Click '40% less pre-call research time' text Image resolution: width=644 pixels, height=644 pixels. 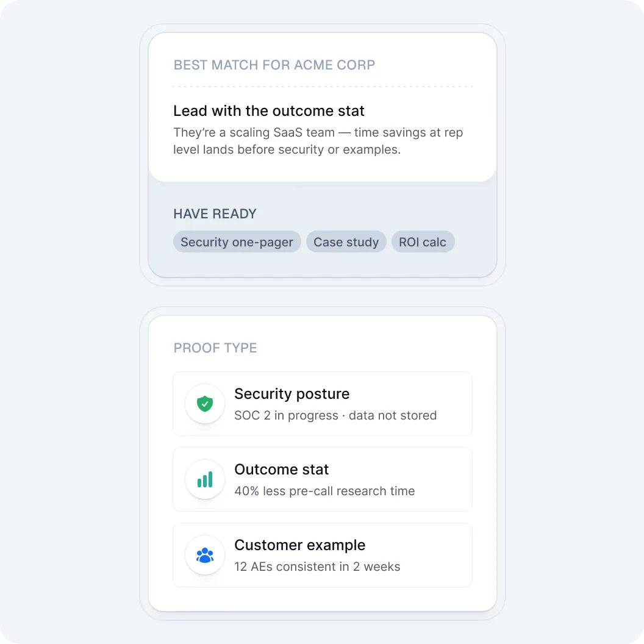click(x=324, y=491)
